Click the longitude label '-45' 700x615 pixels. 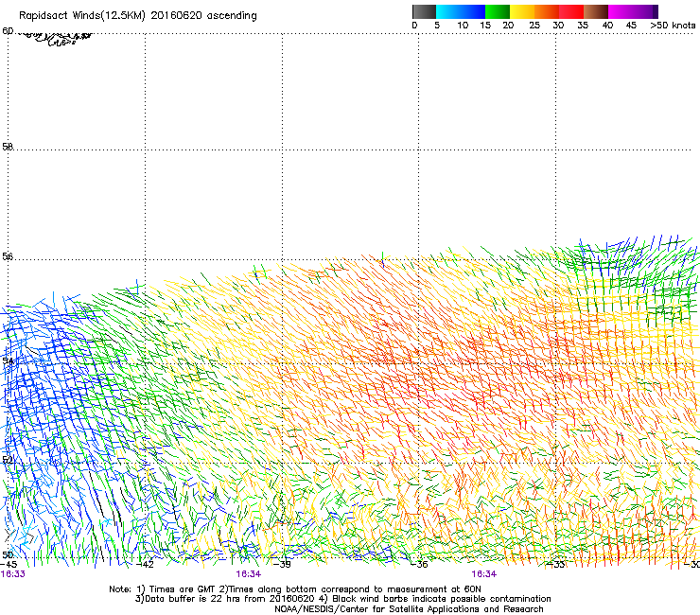[9, 564]
